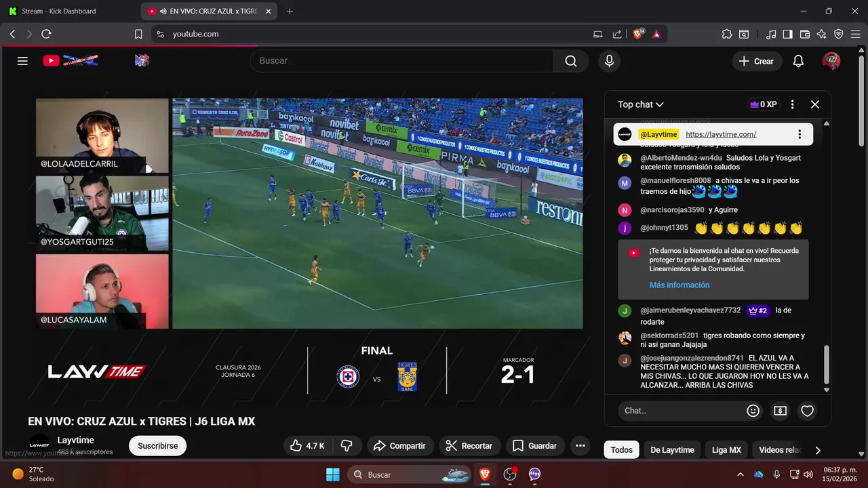Show hidden system tray icons chevron
This screenshot has height=488, width=868.
pos(740,474)
